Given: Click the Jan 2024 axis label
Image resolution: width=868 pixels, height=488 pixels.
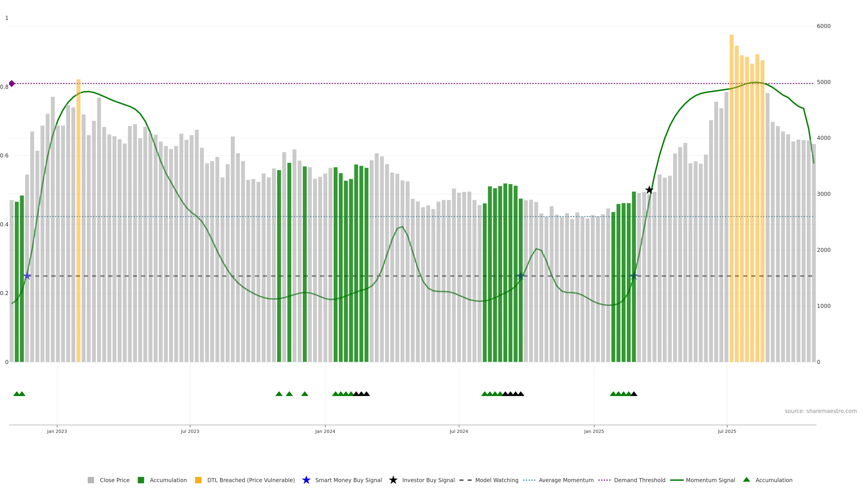Looking at the screenshot, I should coord(325,431).
